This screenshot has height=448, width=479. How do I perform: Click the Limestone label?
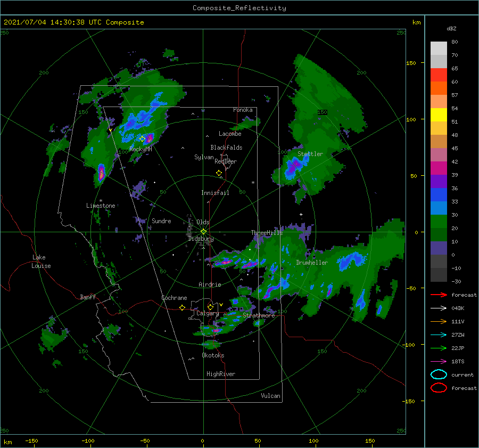101,206
